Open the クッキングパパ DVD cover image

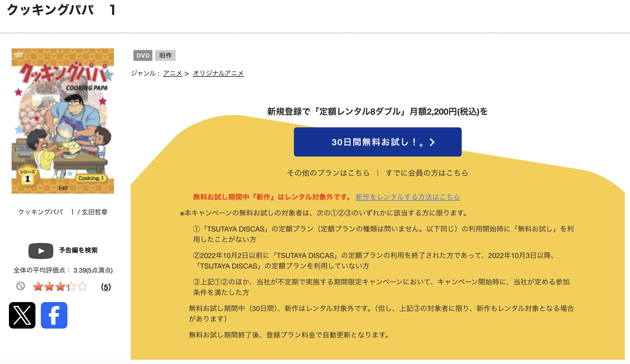point(63,121)
